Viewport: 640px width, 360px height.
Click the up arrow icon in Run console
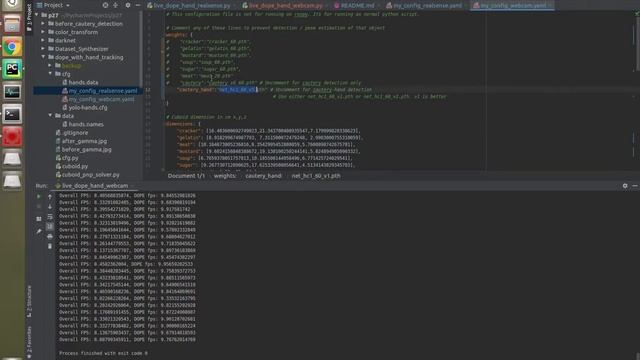[x=50, y=196]
